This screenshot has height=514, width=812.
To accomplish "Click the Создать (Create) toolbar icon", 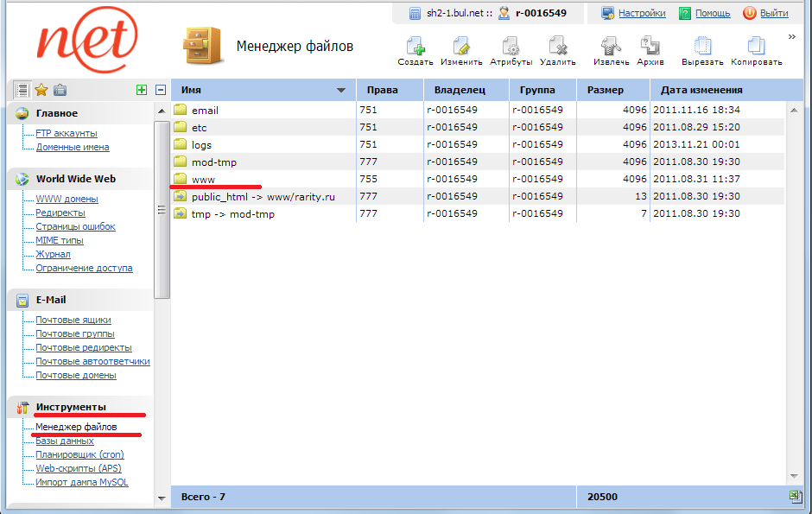I will pyautogui.click(x=416, y=47).
